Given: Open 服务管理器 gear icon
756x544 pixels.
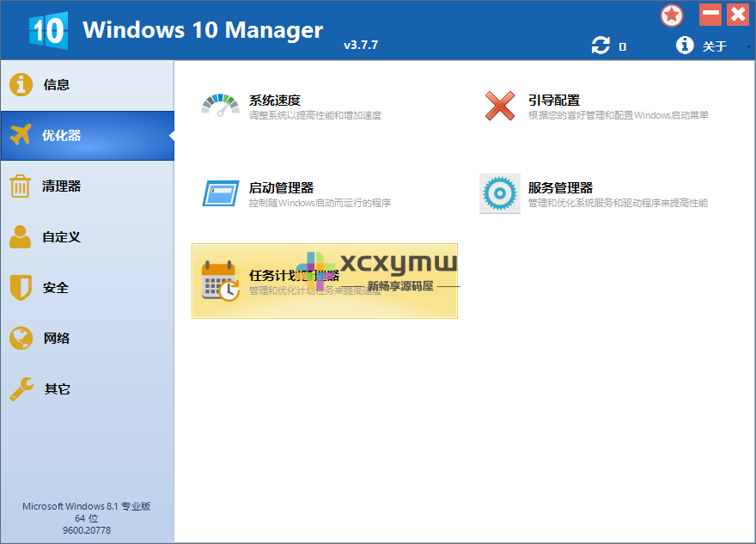Looking at the screenshot, I should pyautogui.click(x=500, y=193).
